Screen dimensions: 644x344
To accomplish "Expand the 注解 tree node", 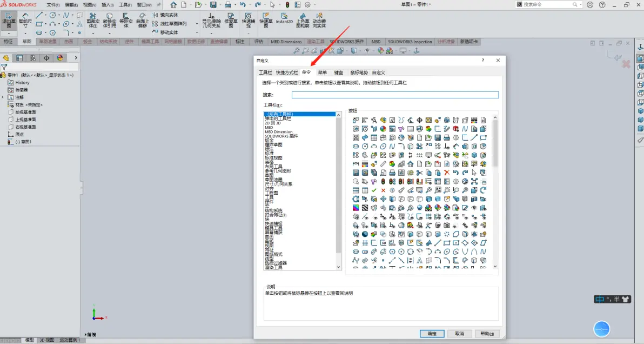I will pyautogui.click(x=3, y=97).
